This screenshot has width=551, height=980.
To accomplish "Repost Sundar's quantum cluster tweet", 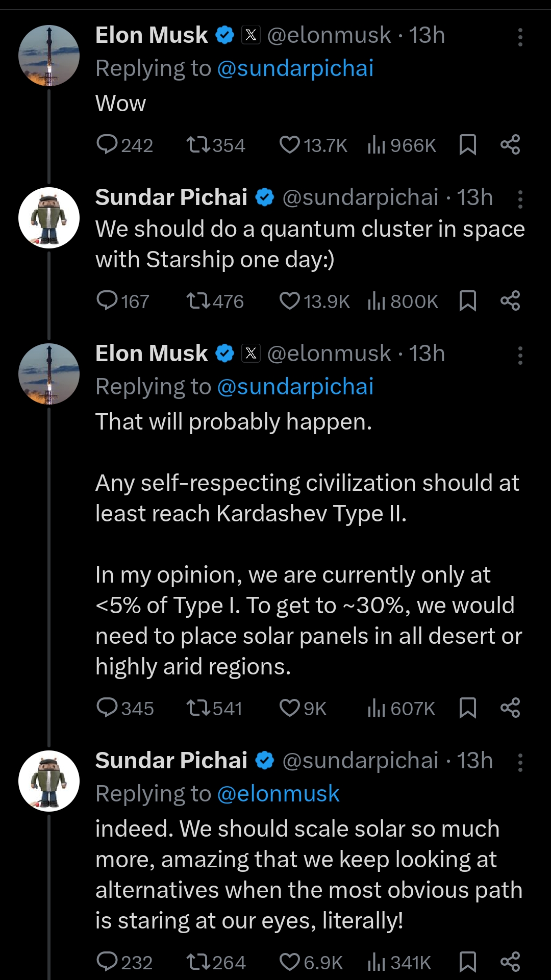I will point(198,301).
